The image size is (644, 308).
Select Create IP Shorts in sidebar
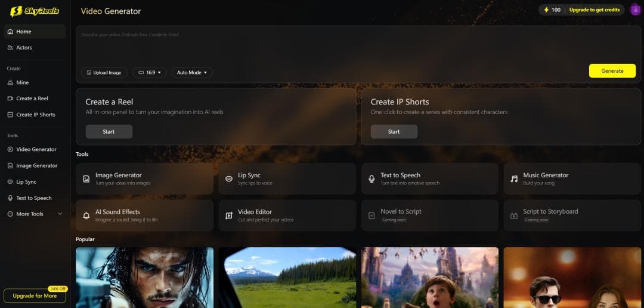[35, 115]
